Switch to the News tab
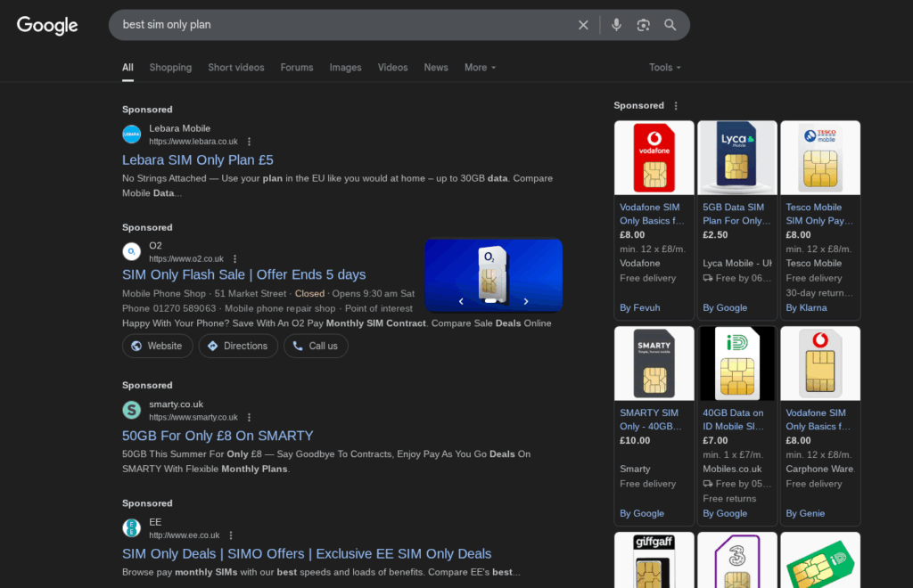 [x=435, y=68]
